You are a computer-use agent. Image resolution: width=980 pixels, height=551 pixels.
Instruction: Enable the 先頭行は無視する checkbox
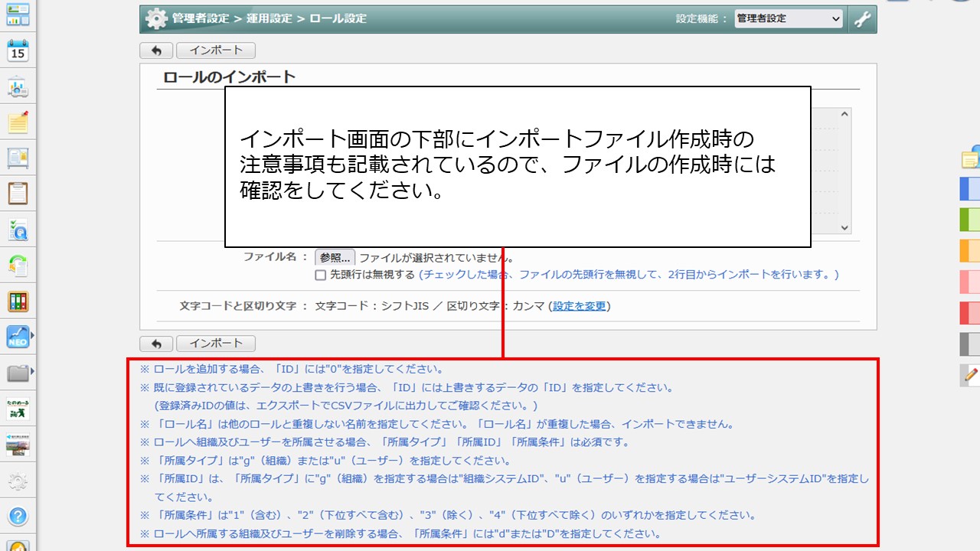[321, 275]
